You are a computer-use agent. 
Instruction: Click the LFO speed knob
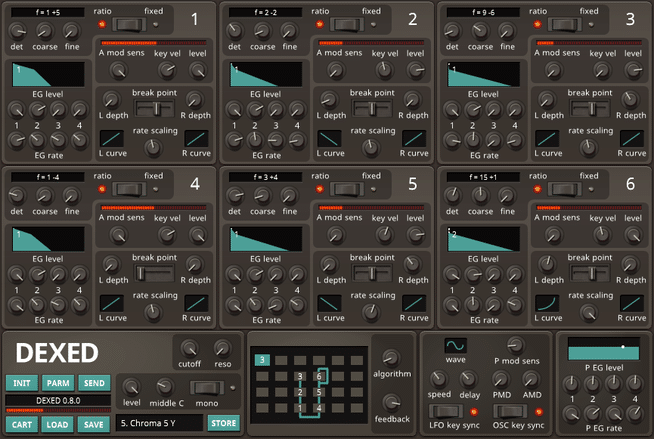pos(438,379)
